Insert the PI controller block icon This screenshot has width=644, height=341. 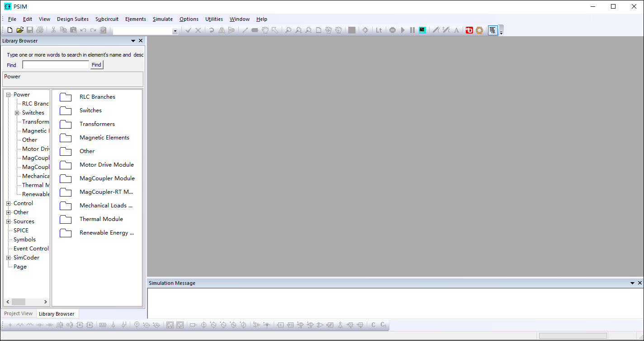coord(290,325)
